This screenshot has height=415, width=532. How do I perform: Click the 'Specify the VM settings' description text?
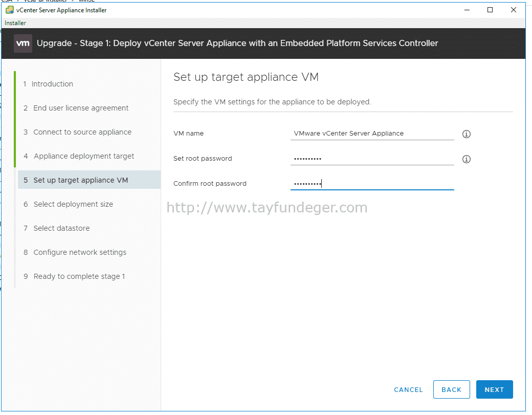point(272,102)
